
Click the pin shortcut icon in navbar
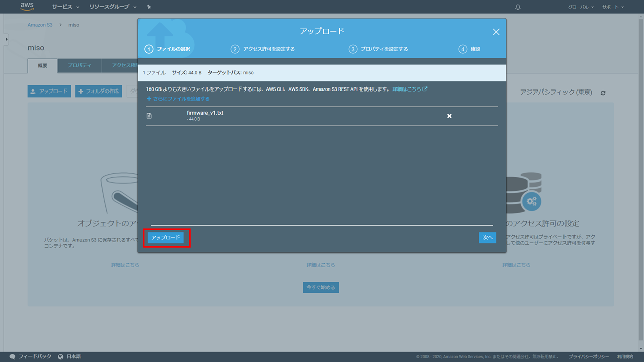[149, 7]
